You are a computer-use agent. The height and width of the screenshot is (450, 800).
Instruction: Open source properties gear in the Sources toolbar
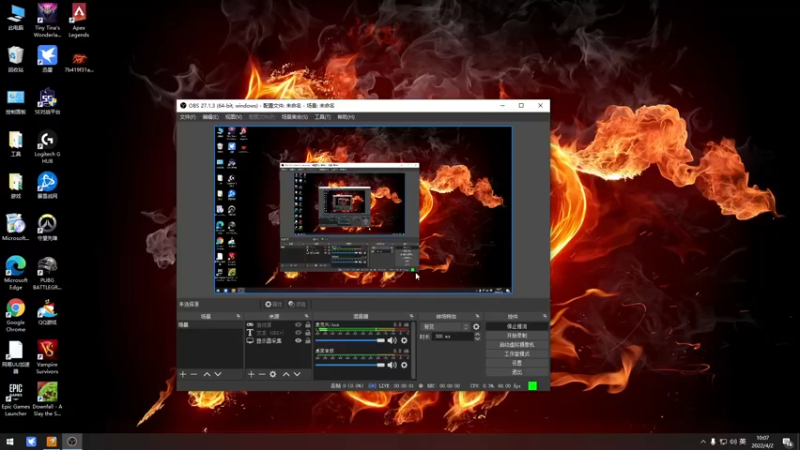point(273,374)
